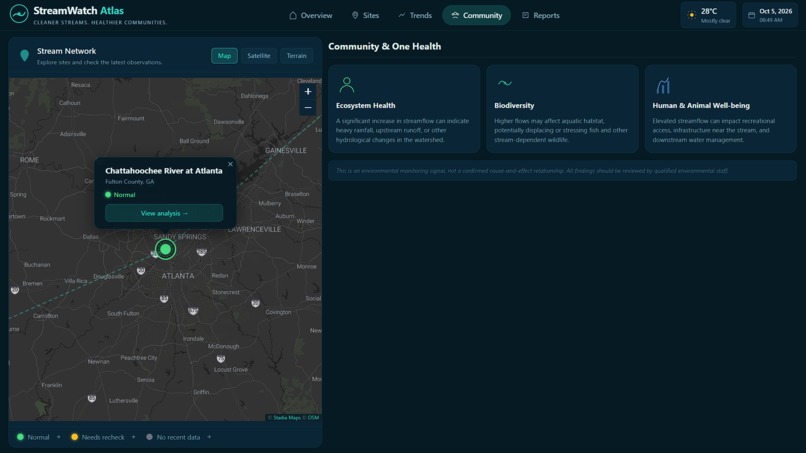Toggle the Needs recheck legend filter
The width and height of the screenshot is (806, 453).
point(98,437)
